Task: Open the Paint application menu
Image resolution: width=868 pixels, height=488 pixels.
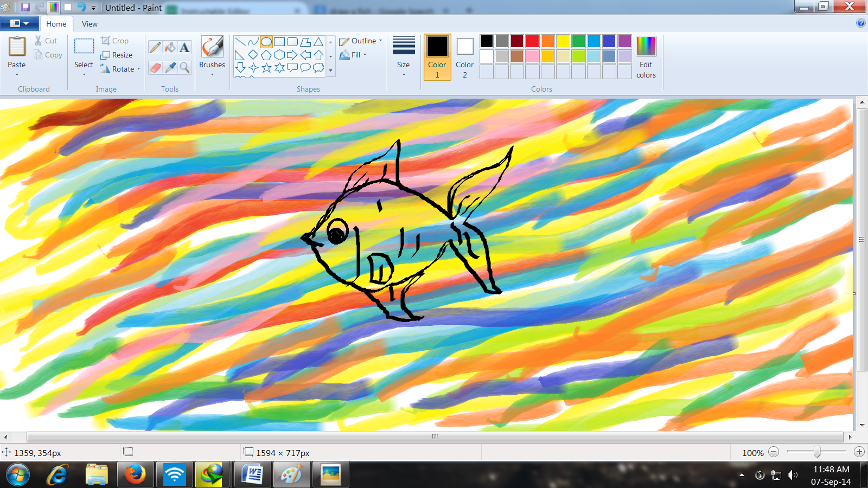Action: pos(20,23)
